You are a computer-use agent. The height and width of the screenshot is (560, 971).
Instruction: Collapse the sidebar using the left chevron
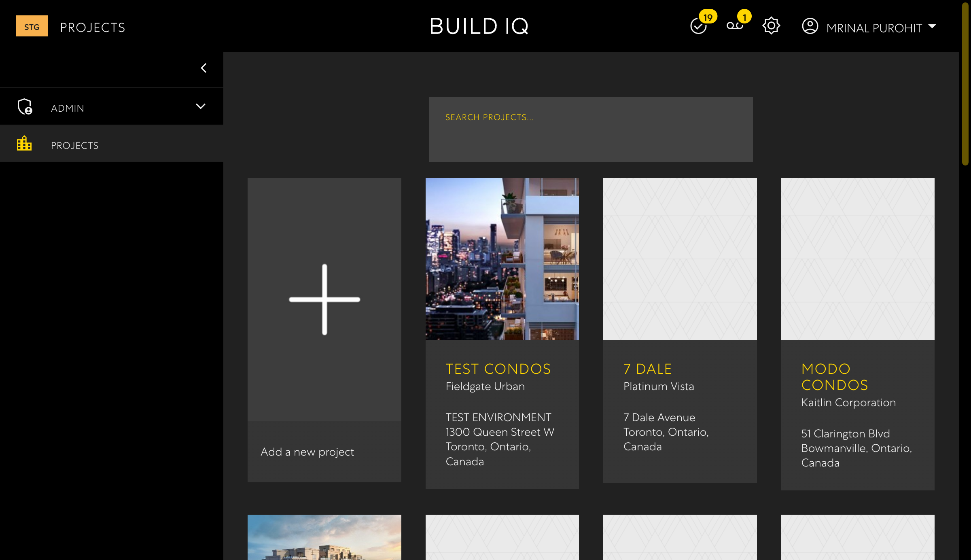pos(204,68)
